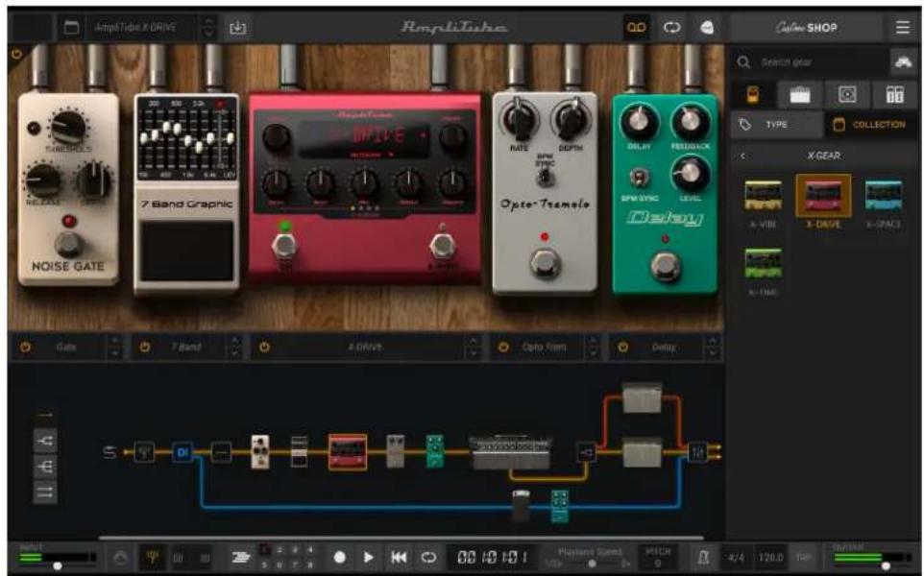Open the live mode icon in header

pyautogui.click(x=707, y=28)
